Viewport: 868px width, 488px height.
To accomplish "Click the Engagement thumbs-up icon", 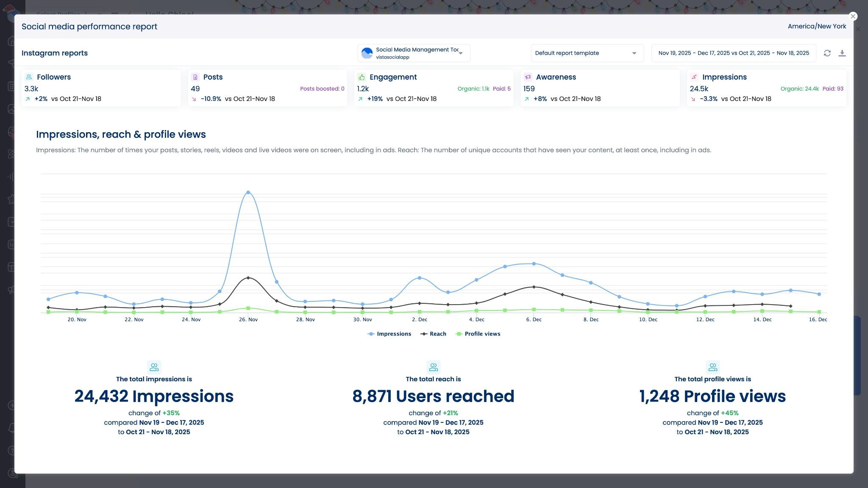I will tap(362, 77).
